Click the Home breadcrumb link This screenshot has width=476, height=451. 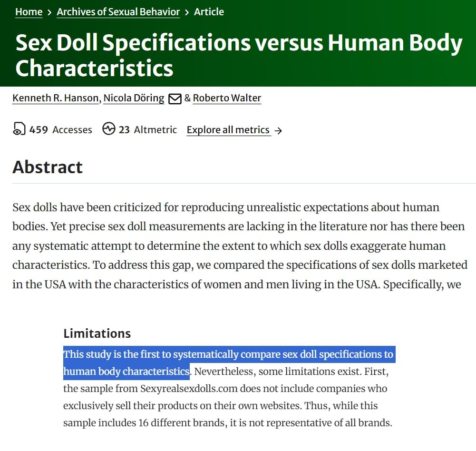coord(29,12)
